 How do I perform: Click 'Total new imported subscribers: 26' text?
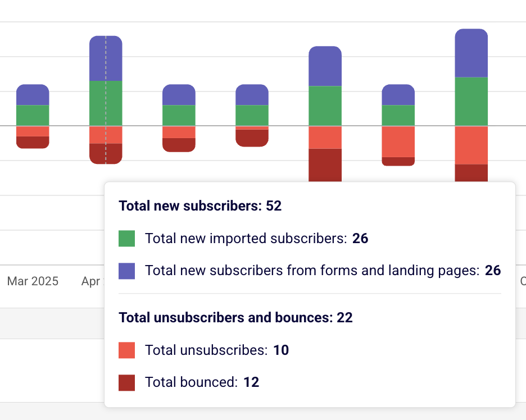(256, 239)
